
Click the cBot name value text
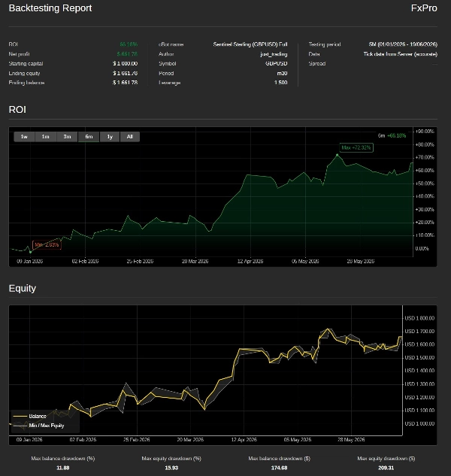click(x=250, y=44)
